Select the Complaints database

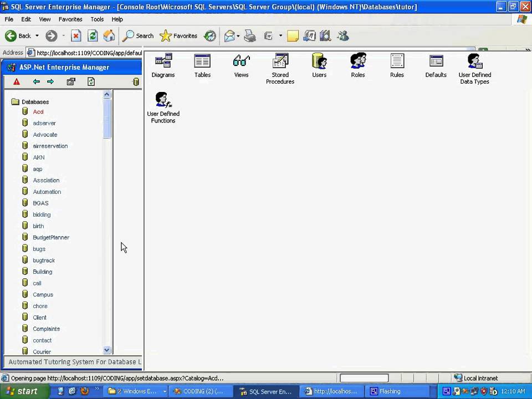point(46,329)
